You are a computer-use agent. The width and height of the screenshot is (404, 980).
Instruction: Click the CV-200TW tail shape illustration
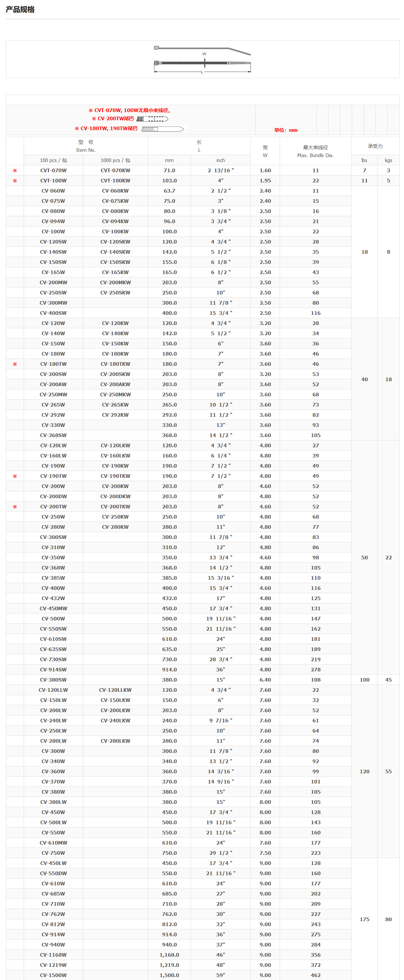(x=152, y=119)
